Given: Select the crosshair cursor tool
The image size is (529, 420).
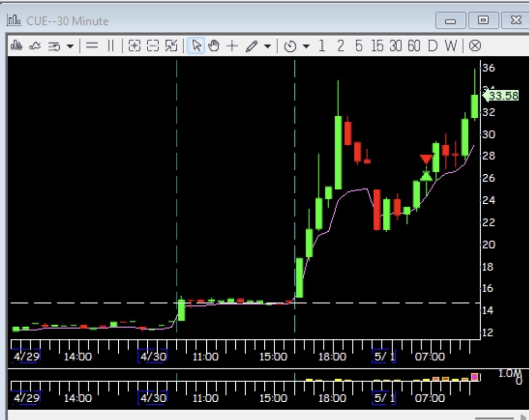Looking at the screenshot, I should point(232,45).
